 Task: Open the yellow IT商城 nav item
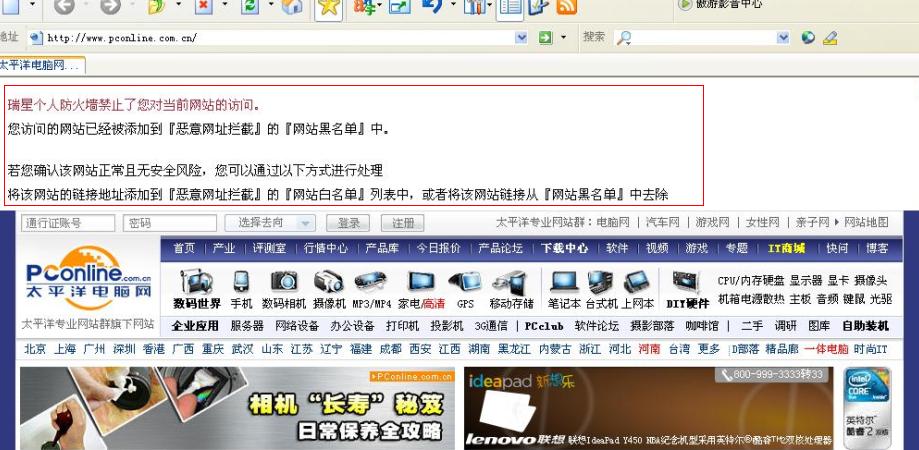787,248
